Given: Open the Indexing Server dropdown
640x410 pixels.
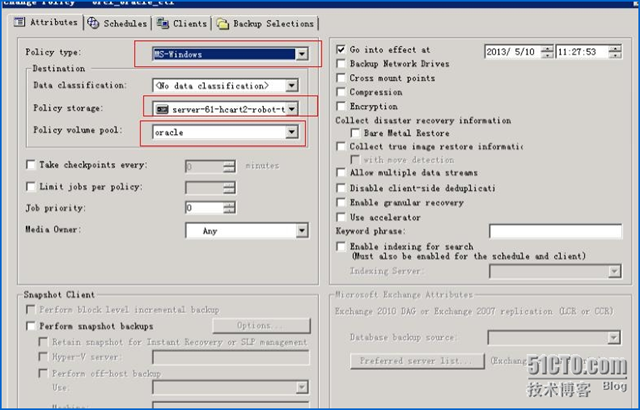Looking at the screenshot, I should point(614,271).
